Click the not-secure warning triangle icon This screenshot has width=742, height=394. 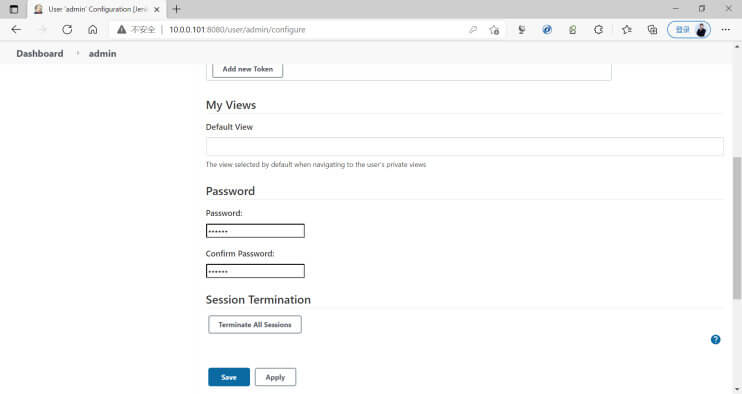pos(122,29)
